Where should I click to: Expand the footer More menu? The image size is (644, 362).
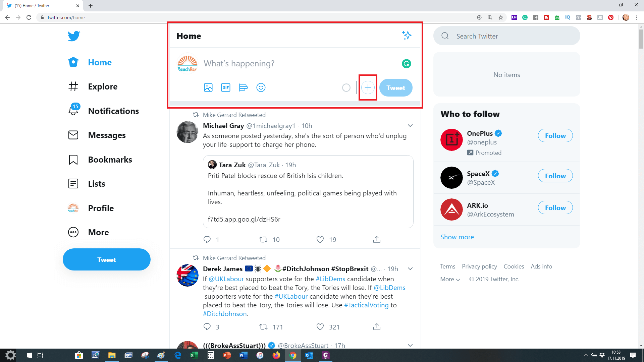click(x=450, y=279)
